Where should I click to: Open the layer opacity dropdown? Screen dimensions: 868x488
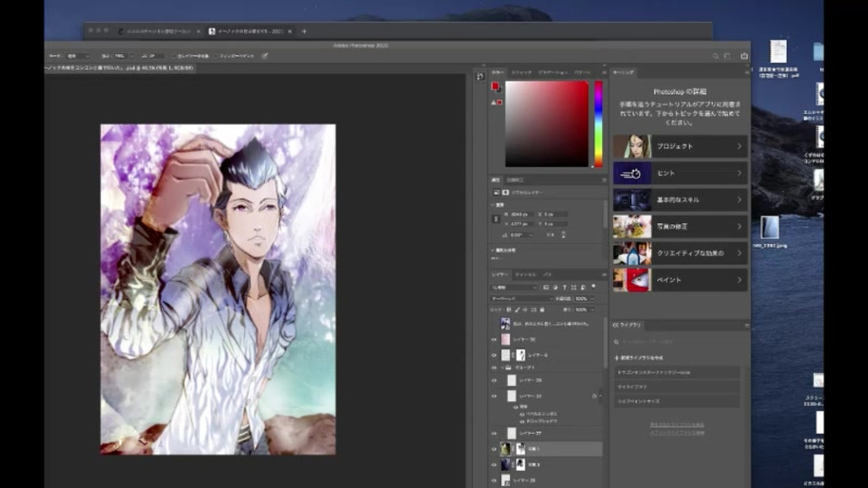(591, 299)
